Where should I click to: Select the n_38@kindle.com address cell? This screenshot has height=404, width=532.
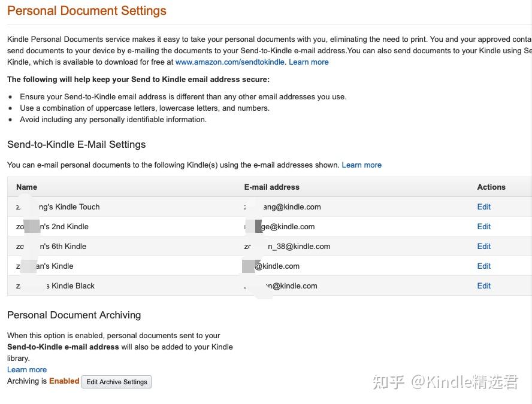click(287, 247)
